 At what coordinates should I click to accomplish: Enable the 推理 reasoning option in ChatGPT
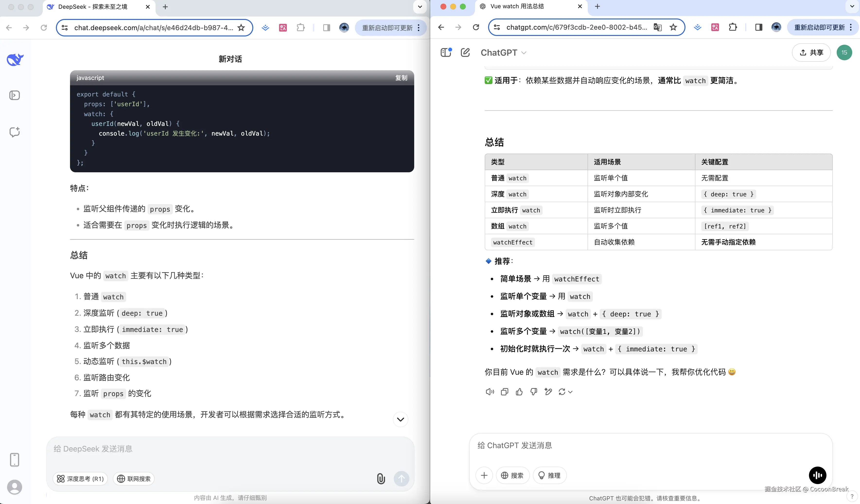point(549,475)
